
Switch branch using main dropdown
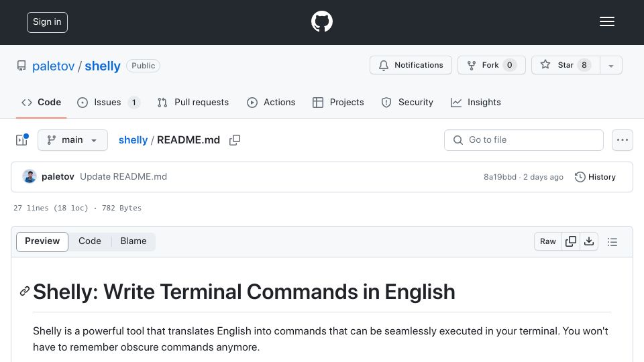pos(72,140)
